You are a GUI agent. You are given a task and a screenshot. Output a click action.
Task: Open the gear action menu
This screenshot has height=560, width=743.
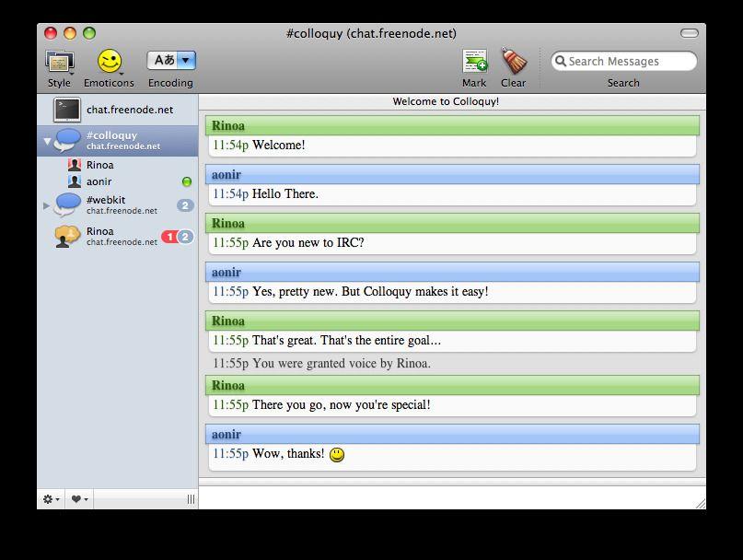point(52,499)
